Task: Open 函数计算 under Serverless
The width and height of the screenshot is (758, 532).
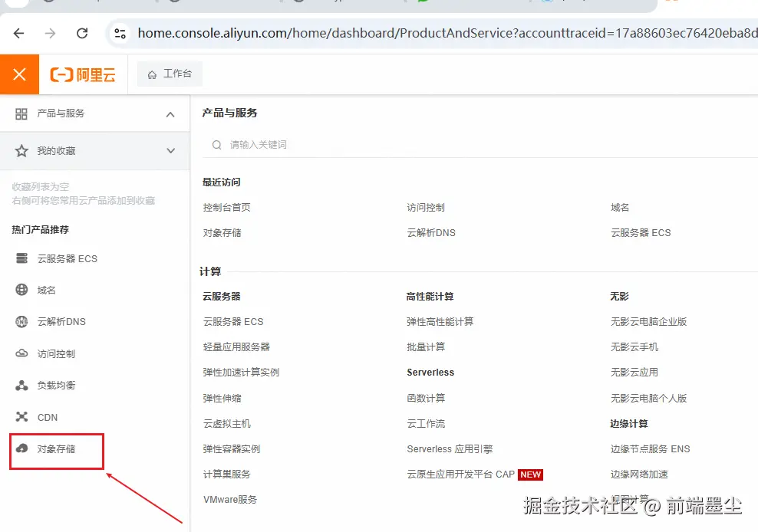Action: click(426, 398)
